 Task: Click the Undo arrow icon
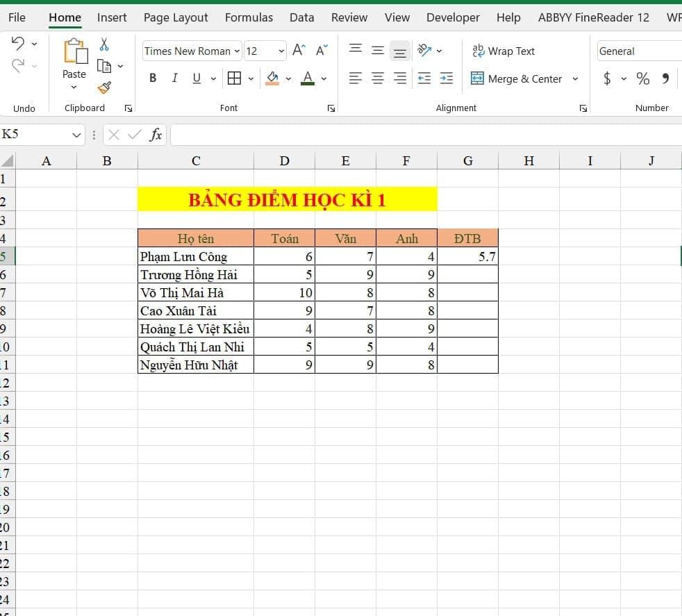(x=18, y=44)
